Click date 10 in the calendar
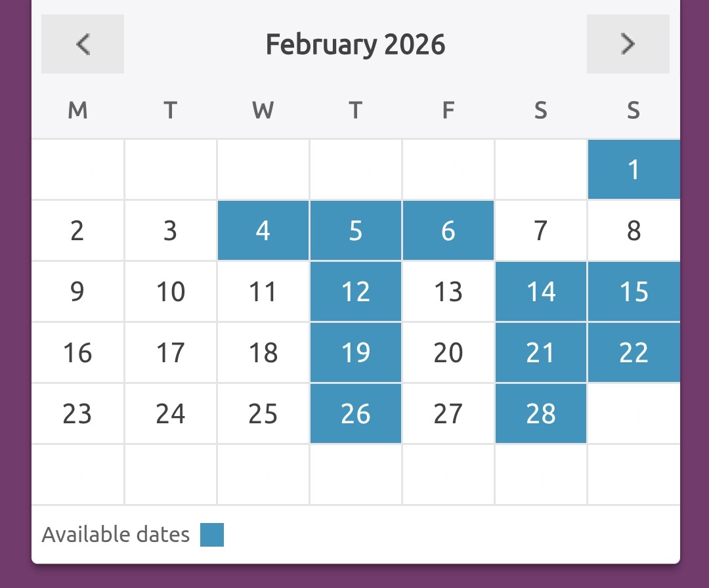 click(171, 291)
